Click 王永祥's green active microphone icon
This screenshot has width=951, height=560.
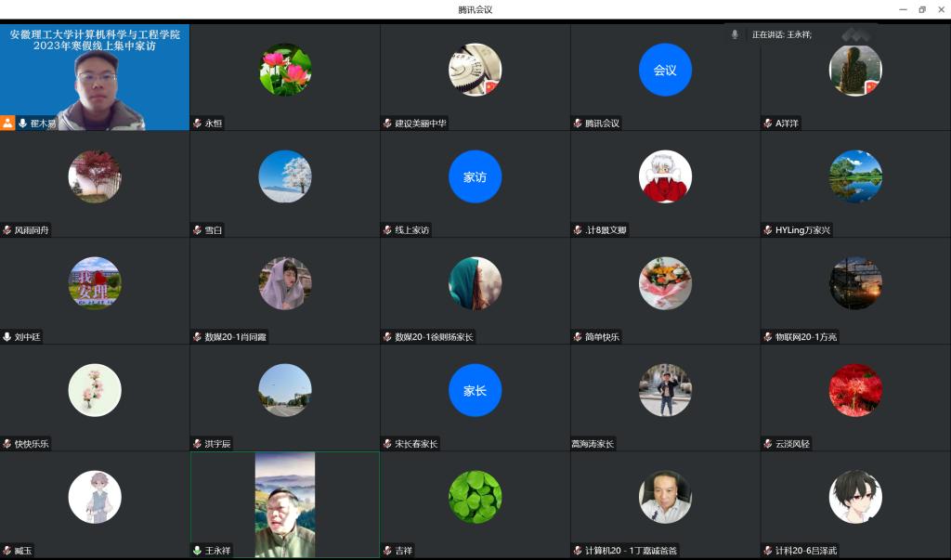(197, 551)
